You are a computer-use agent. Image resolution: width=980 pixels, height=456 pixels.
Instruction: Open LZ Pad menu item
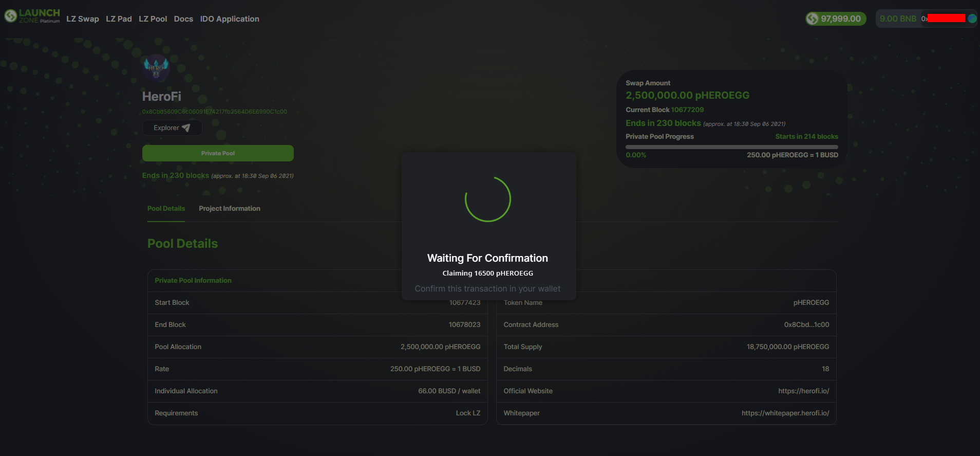point(119,19)
